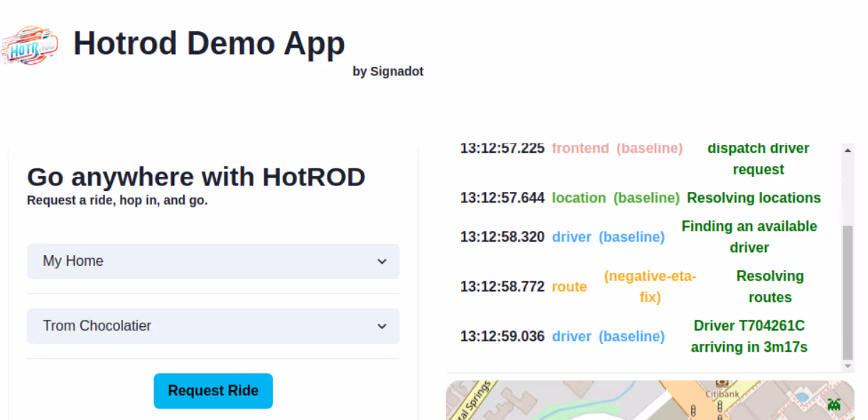Click the Citibank marker on the map
Image resolution: width=868 pixels, height=420 pixels.
(722, 388)
